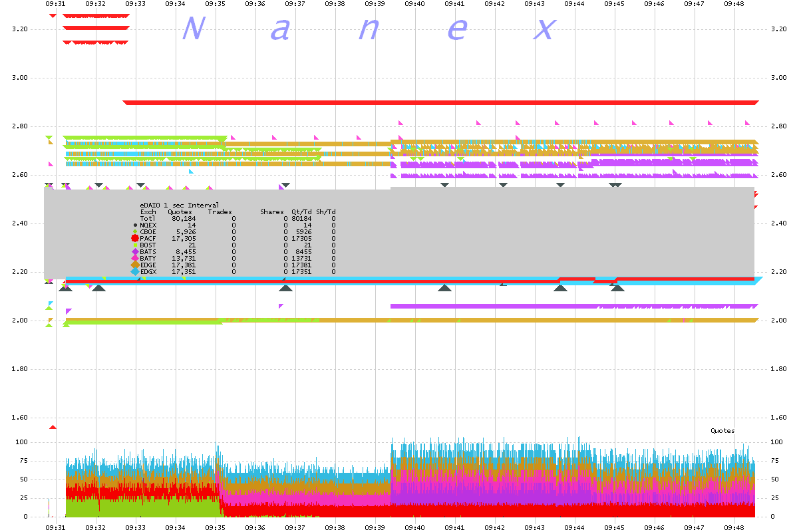This screenshot has width=799, height=532.
Task: Select the EDGE gold diamond legend marker
Action: click(135, 265)
